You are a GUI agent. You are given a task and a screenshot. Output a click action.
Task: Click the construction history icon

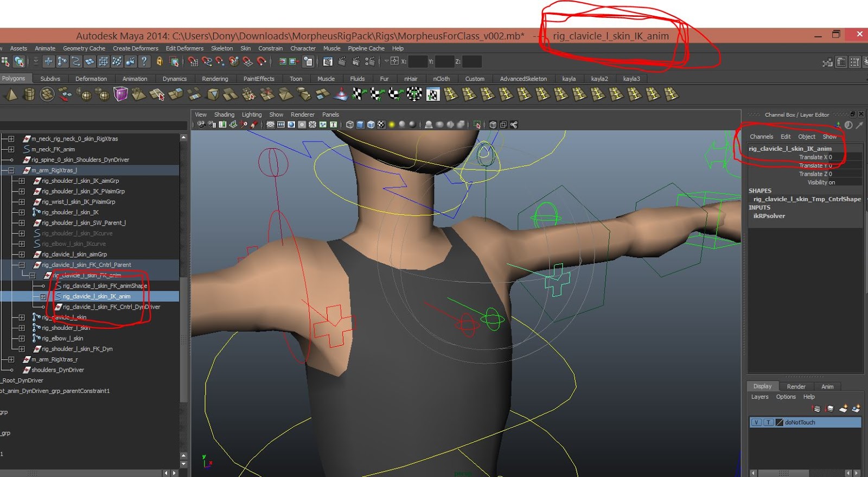tap(308, 62)
